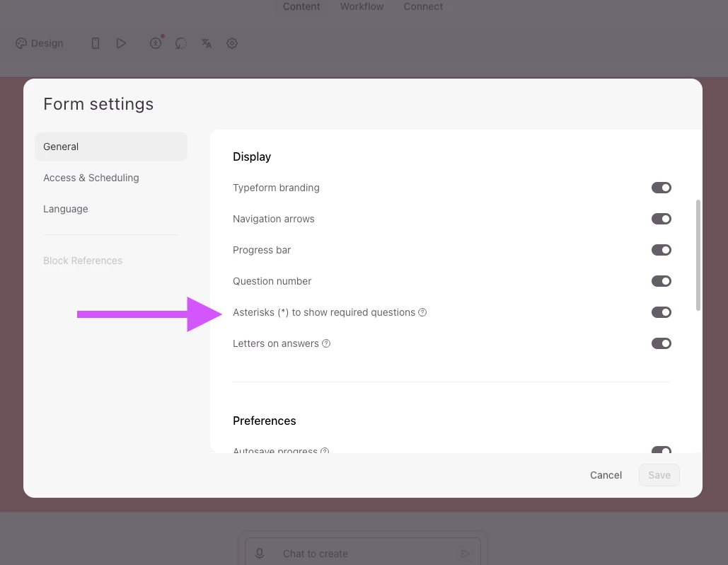Click the Progress bar label
Viewport: 728px width, 565px height.
[261, 250]
